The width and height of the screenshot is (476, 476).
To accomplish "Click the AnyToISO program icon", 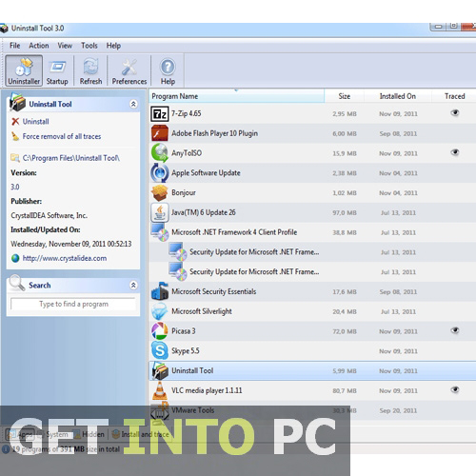I will (160, 153).
